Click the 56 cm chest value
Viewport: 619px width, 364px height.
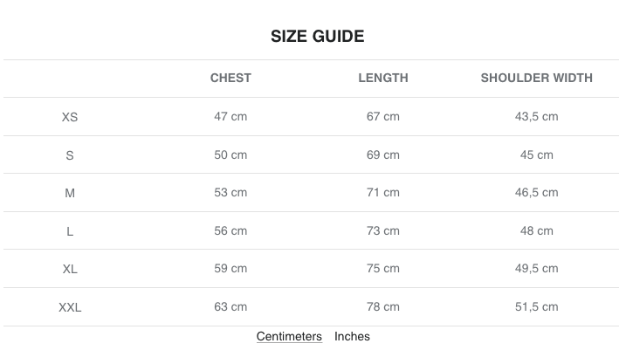230,230
